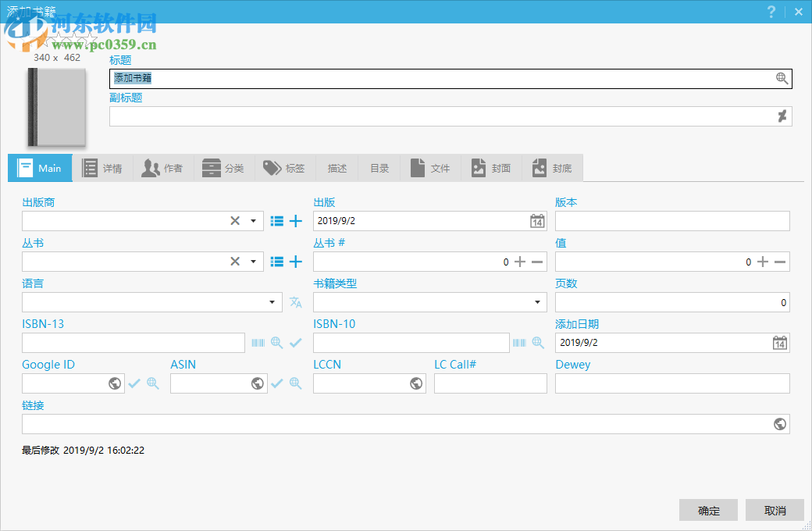Open web lookup icon inside Google ID field
The height and width of the screenshot is (531, 812).
click(x=116, y=383)
